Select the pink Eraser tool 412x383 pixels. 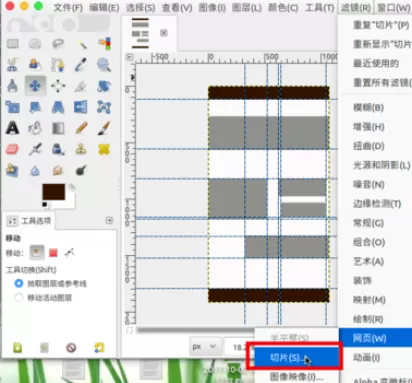13,149
